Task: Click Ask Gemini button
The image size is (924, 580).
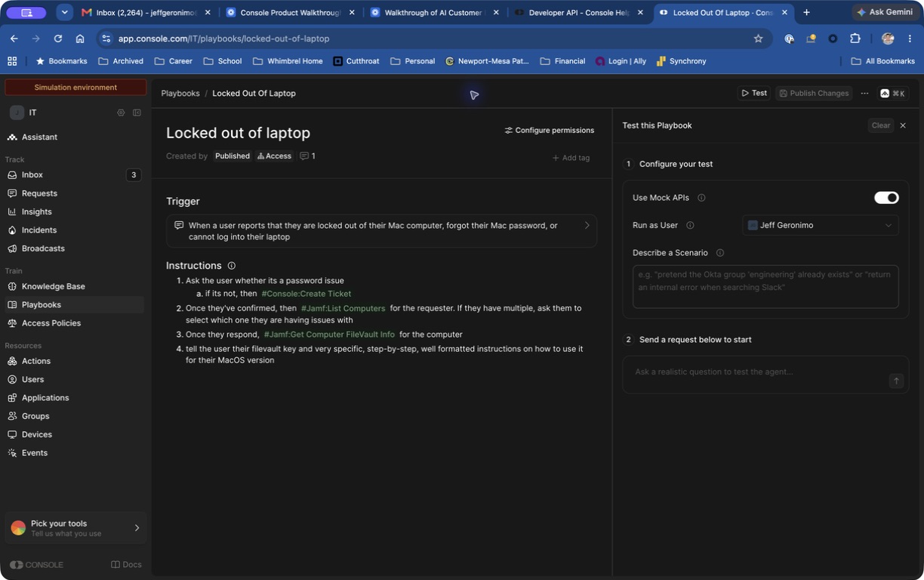Action: pyautogui.click(x=885, y=13)
